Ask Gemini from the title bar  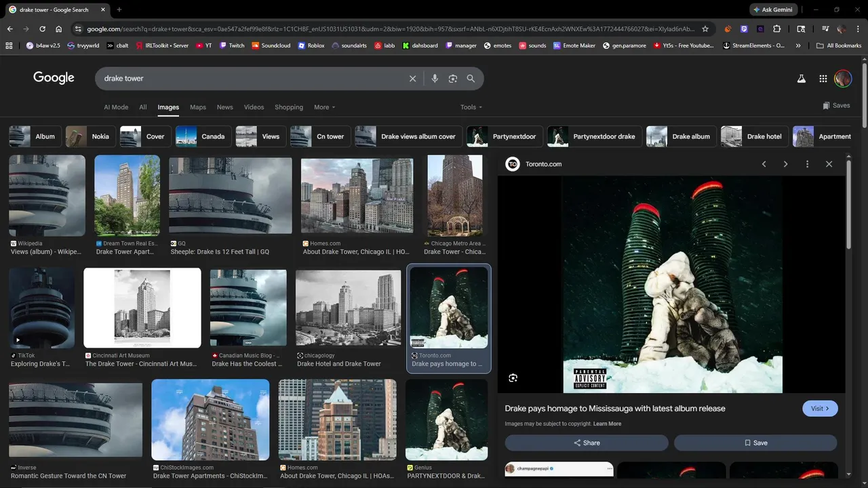coord(773,9)
